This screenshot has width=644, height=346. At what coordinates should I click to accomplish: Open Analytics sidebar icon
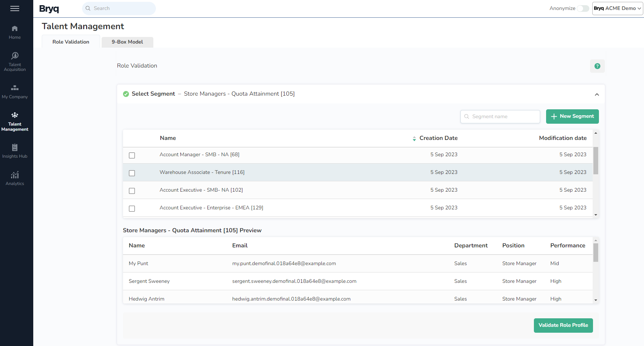[x=15, y=178]
